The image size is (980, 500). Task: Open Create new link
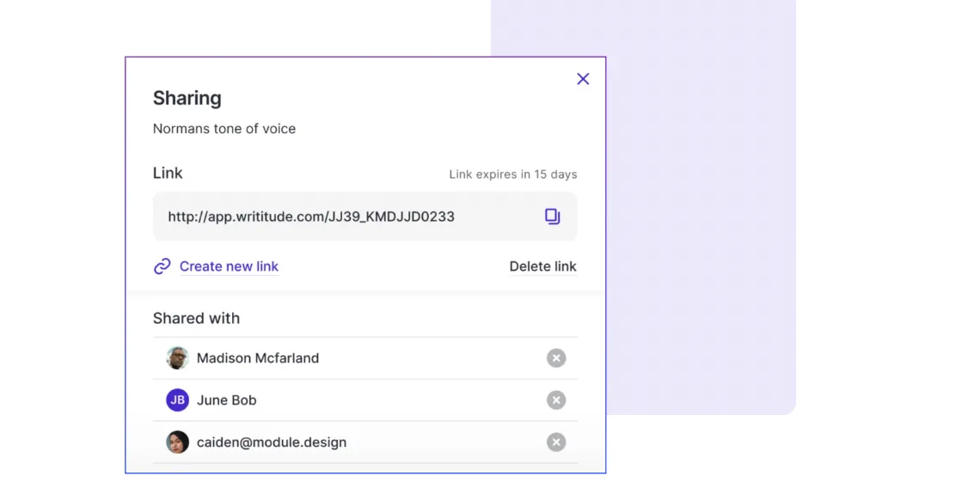229,266
